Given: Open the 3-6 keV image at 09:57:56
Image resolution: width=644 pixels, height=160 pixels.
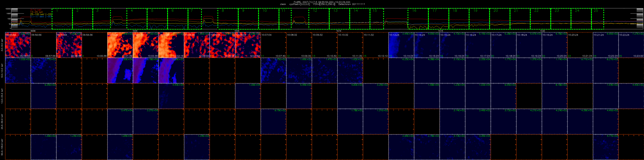Looking at the screenshot, I should coord(69,45).
